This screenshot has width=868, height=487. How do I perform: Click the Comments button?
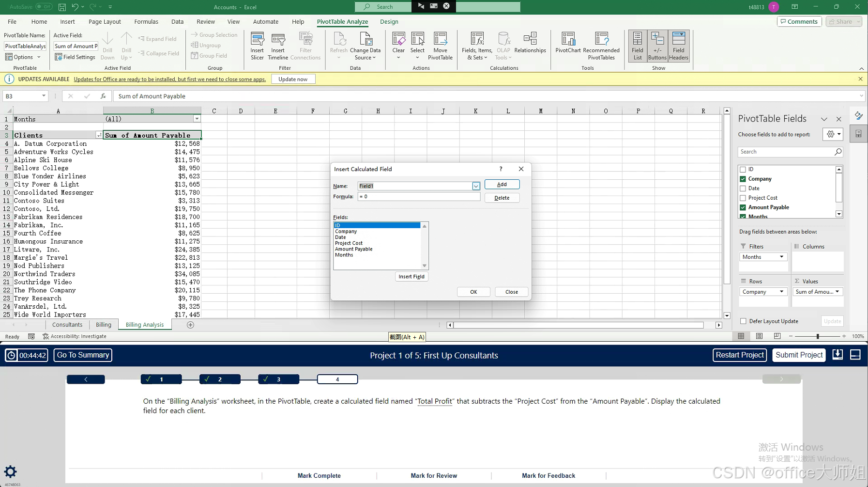point(799,21)
